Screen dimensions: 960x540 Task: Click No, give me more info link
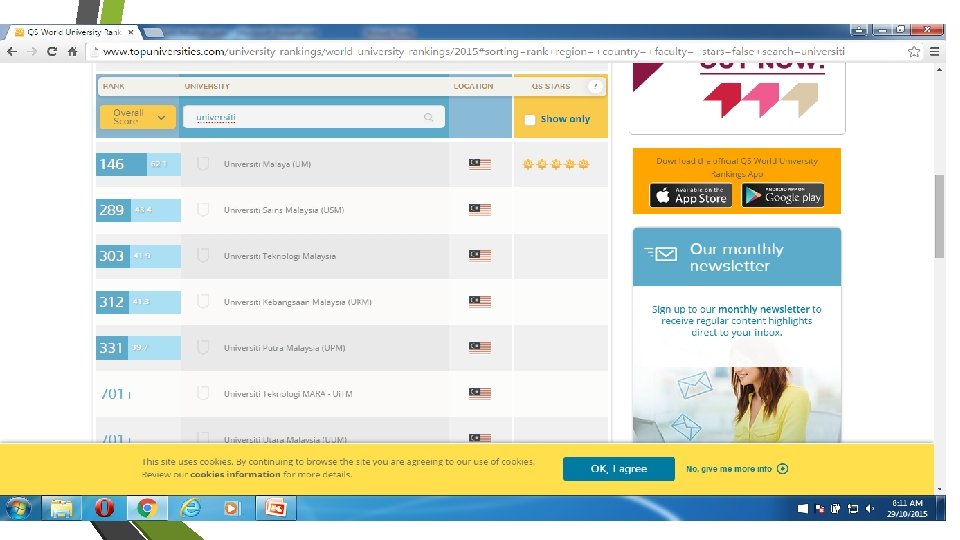tap(737, 469)
